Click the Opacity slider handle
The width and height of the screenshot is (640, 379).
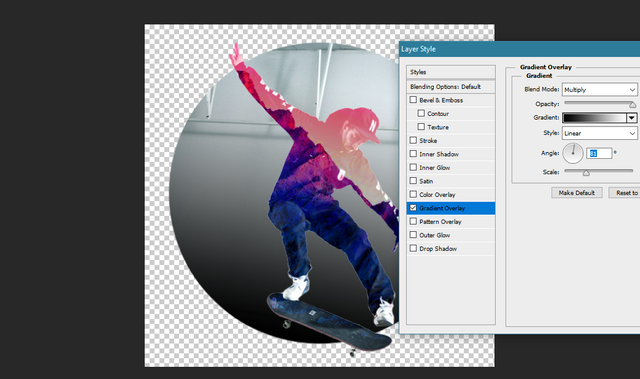coord(632,105)
